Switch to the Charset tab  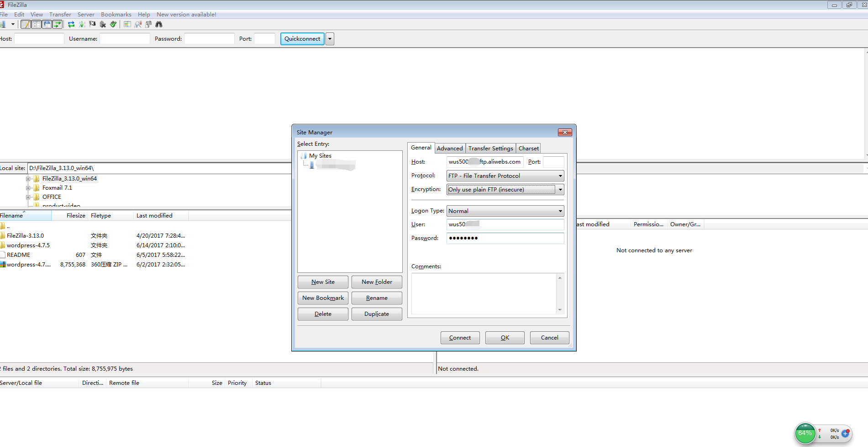tap(529, 148)
